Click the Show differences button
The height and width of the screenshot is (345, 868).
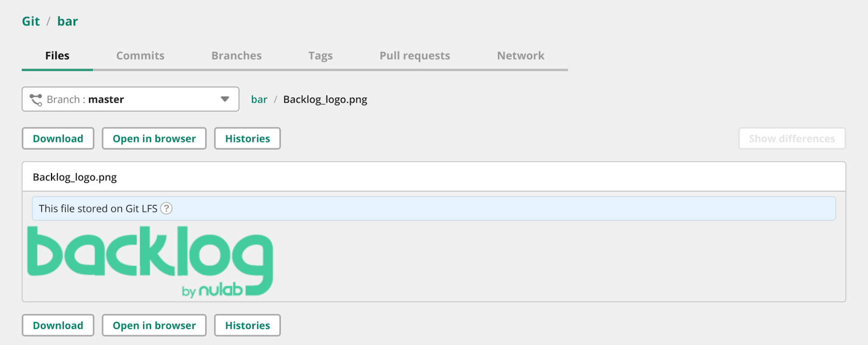pyautogui.click(x=792, y=138)
